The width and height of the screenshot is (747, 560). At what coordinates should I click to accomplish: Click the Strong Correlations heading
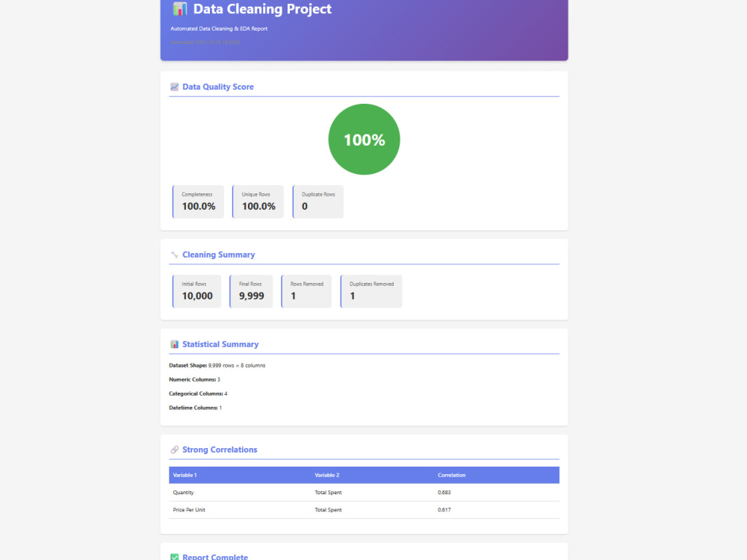[x=220, y=449]
